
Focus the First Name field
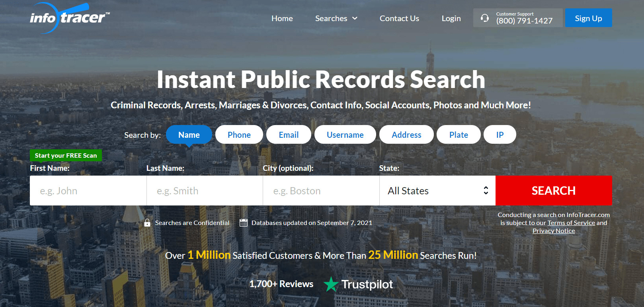(x=88, y=191)
